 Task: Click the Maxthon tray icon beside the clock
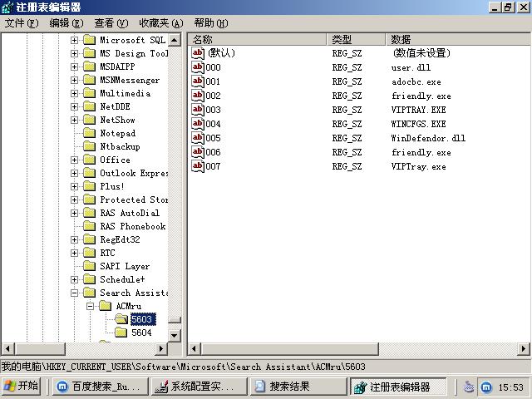[486, 387]
